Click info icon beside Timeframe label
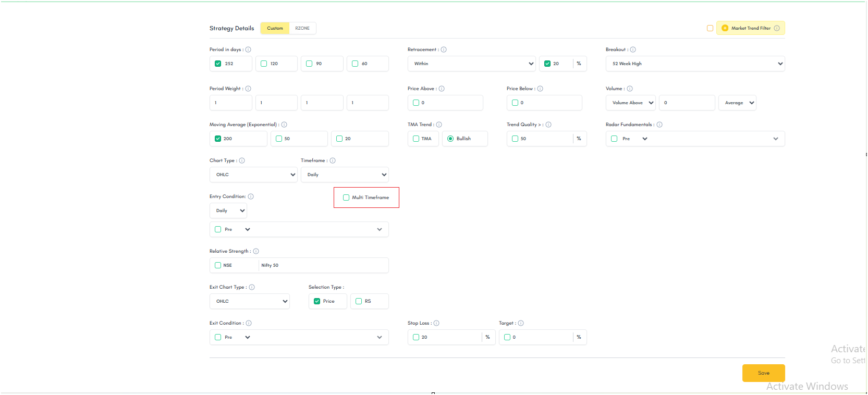868x395 pixels. point(333,161)
